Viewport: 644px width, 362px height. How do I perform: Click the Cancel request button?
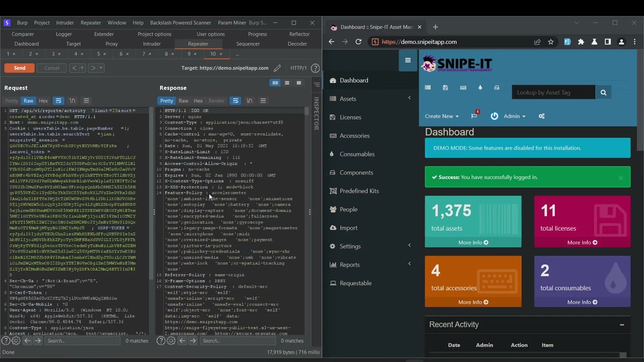pos(52,68)
